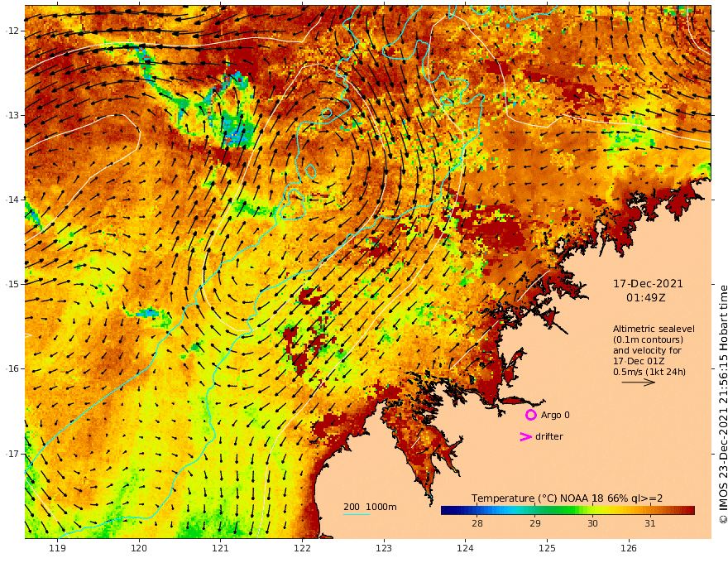Click the IMOS copyright timestamp text

723,405
